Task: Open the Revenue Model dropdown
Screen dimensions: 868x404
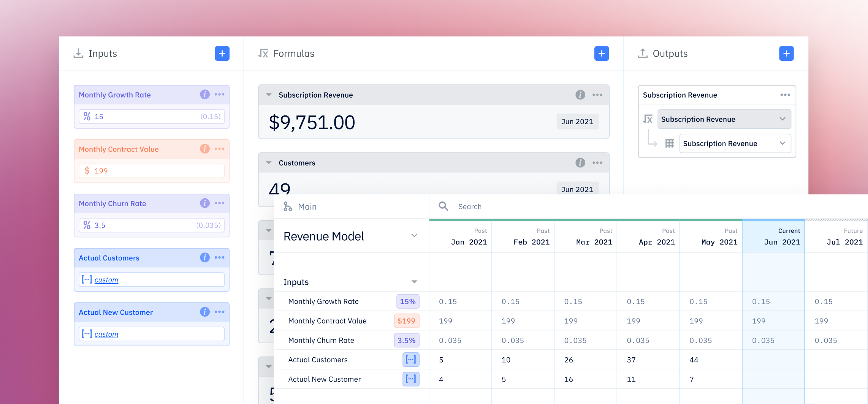Action: [x=414, y=235]
